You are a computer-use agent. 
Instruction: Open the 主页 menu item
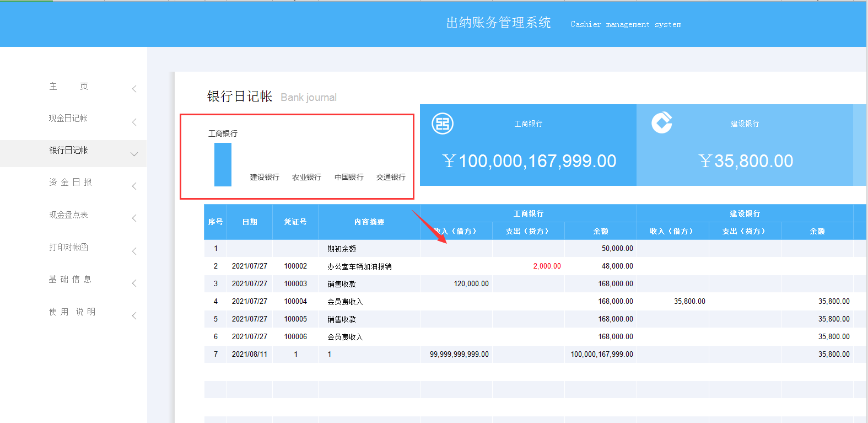click(69, 87)
